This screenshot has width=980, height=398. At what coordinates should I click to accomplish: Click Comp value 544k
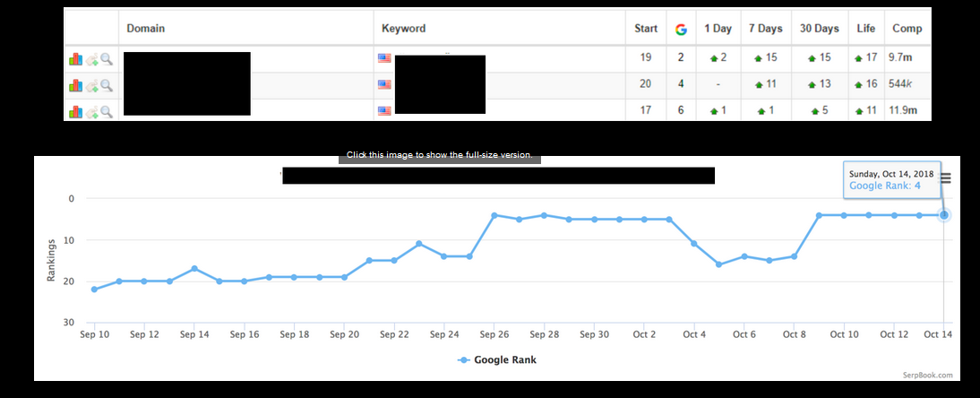click(899, 84)
